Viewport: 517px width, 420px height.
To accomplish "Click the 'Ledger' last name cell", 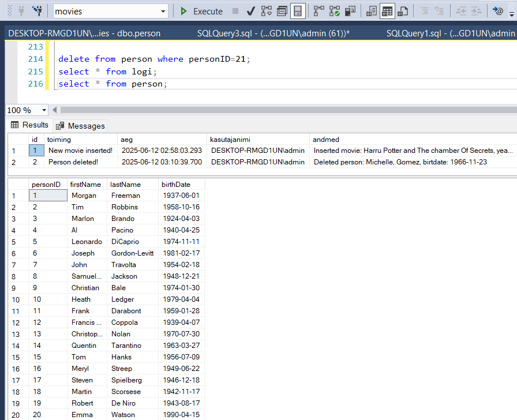I will (133, 299).
